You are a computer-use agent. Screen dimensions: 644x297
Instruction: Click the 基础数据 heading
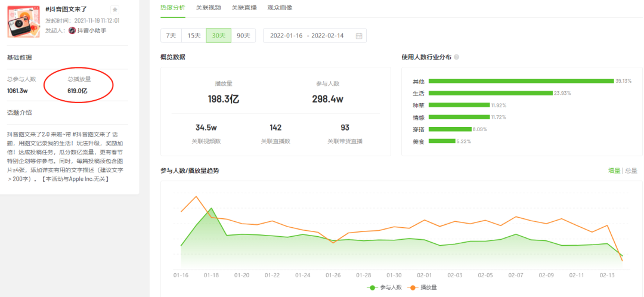19,57
